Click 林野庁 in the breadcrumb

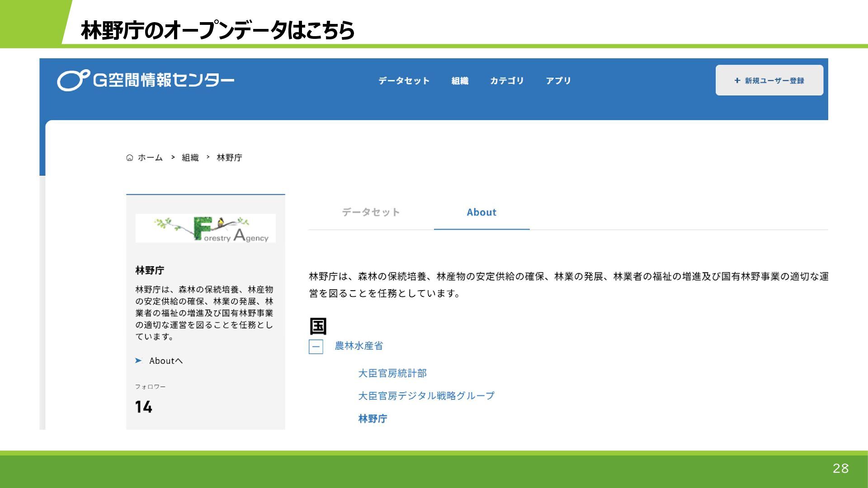[229, 158]
